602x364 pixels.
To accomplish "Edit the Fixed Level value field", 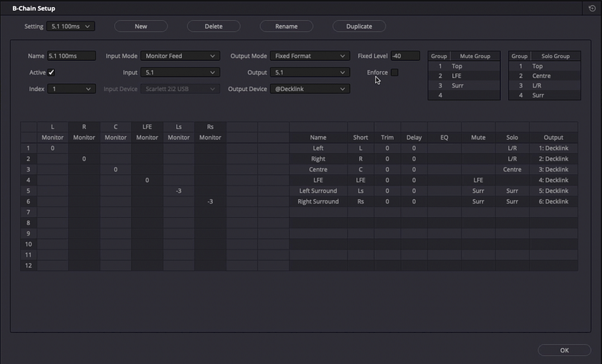I will (405, 56).
